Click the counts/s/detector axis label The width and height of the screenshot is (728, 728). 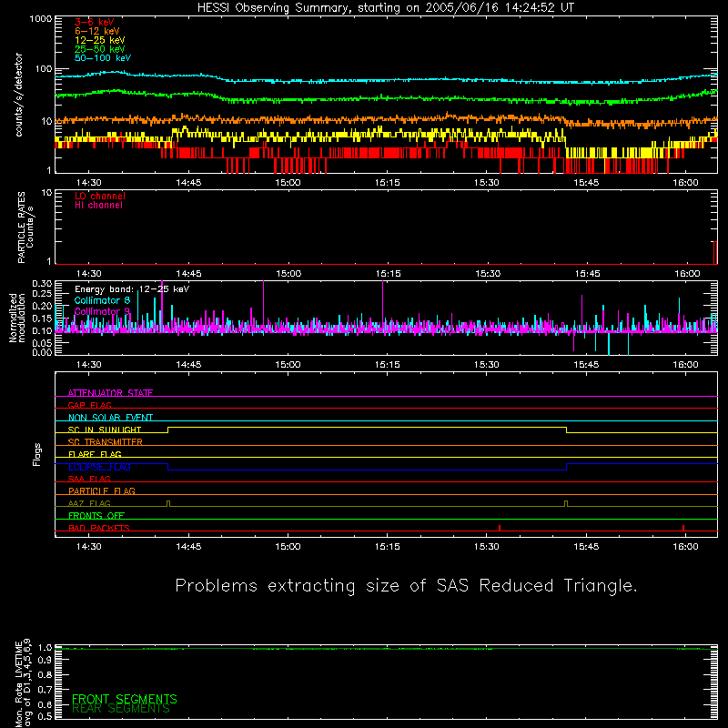[x=19, y=95]
